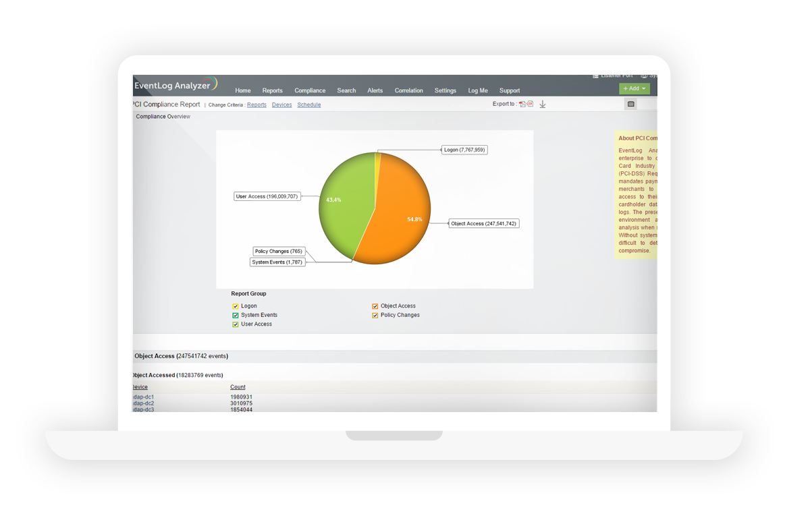Open the Reports tab
Screen dimensions: 812x526
272,90
